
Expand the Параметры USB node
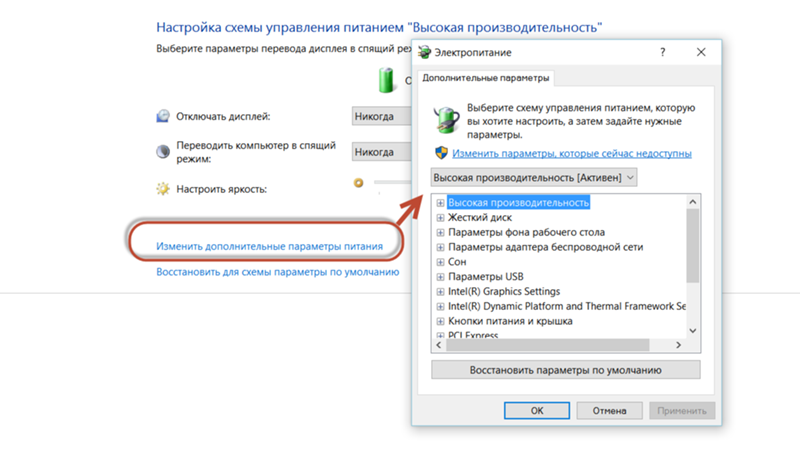point(440,277)
